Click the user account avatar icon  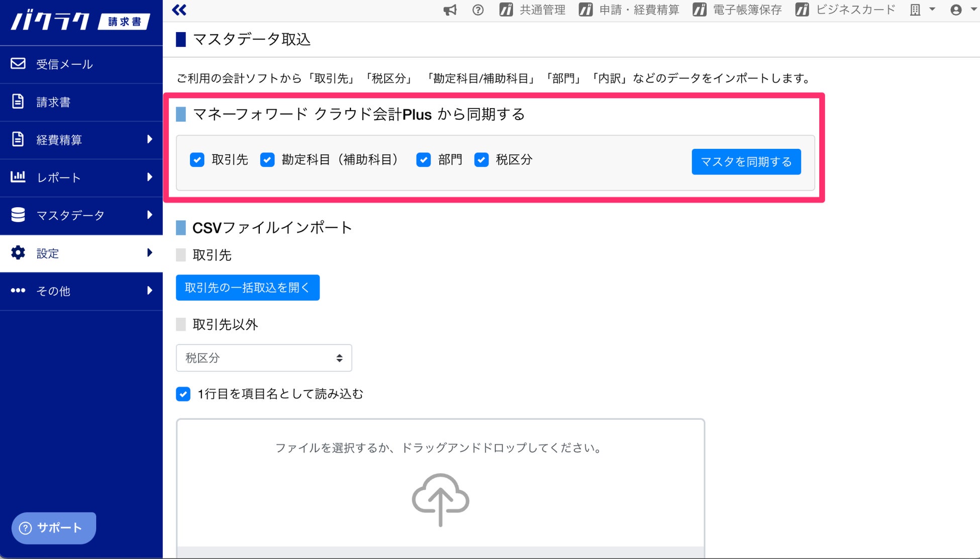[x=956, y=10]
